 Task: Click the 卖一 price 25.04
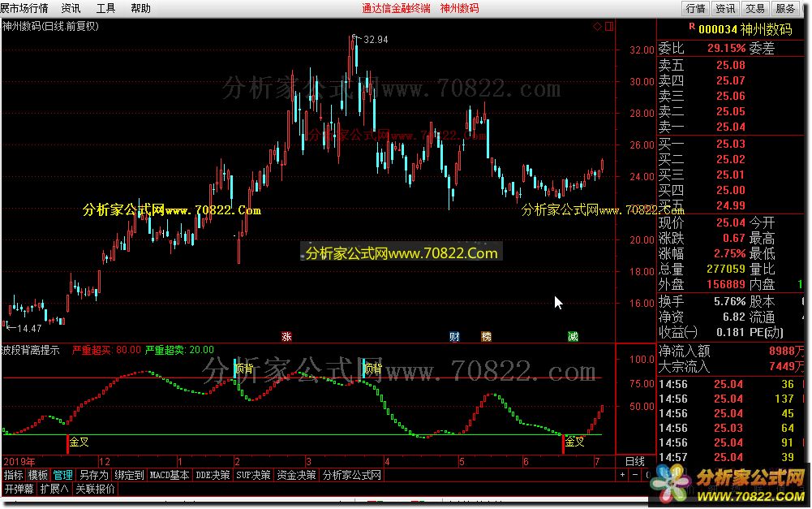coord(731,127)
